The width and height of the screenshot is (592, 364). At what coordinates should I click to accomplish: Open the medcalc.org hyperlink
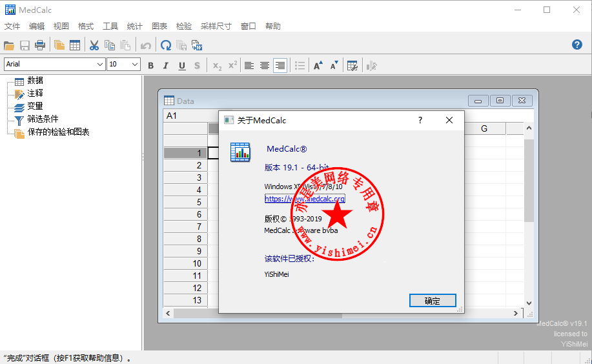[305, 199]
